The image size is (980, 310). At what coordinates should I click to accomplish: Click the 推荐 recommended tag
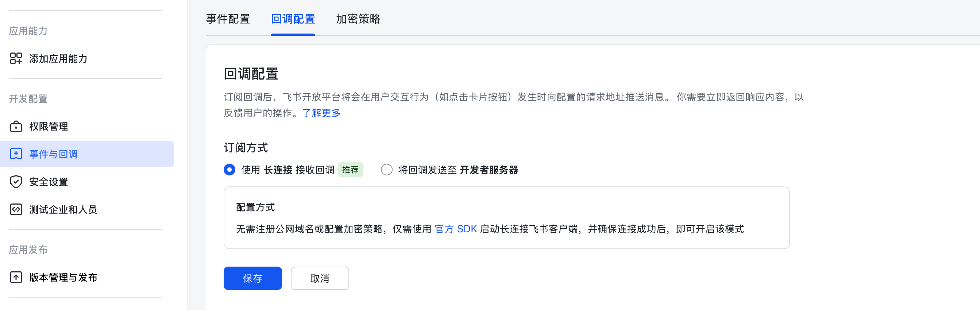(x=350, y=170)
